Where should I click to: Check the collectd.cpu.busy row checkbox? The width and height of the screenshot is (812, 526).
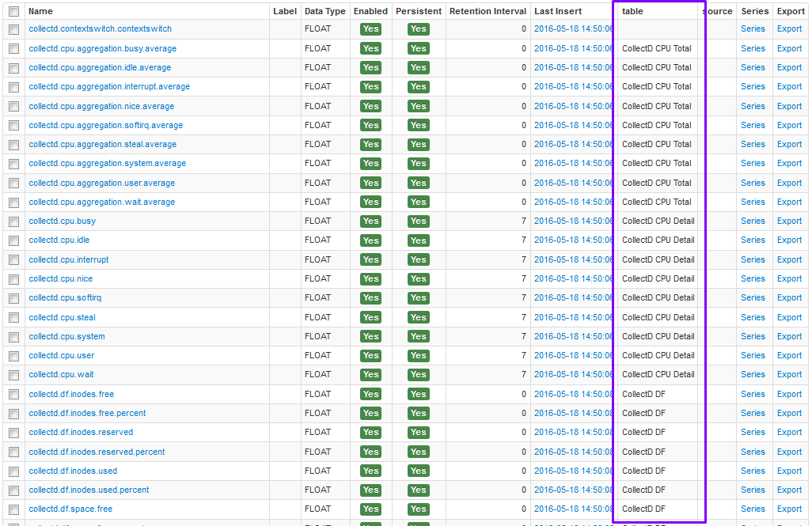click(13, 221)
